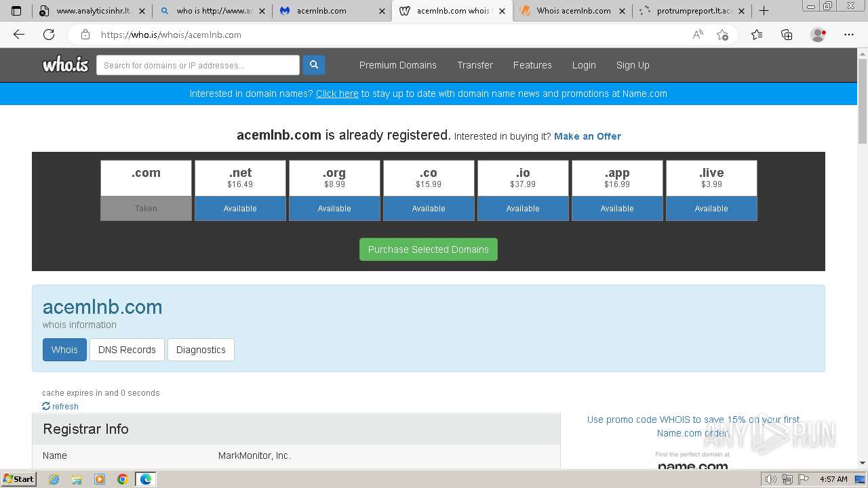868x488 pixels.
Task: Select the Whois tab button
Action: [x=64, y=350]
